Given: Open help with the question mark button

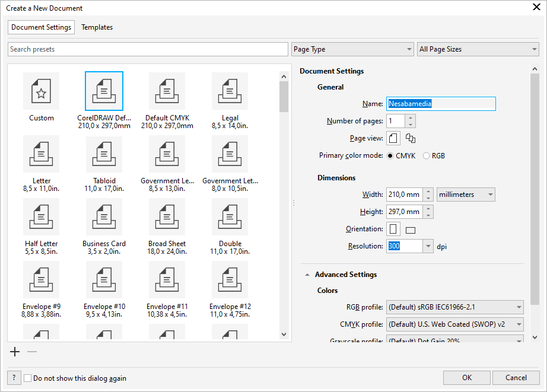Looking at the screenshot, I should pyautogui.click(x=14, y=378).
